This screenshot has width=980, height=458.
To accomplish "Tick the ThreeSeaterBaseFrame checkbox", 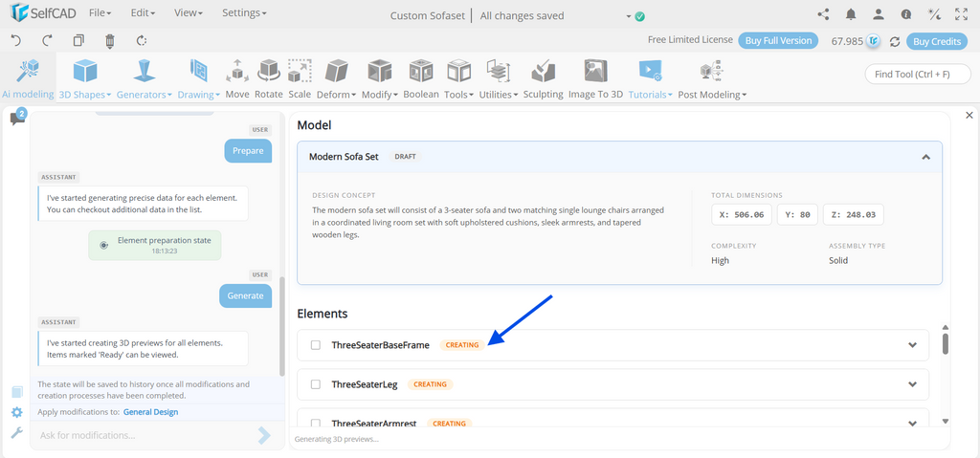I will coord(316,345).
